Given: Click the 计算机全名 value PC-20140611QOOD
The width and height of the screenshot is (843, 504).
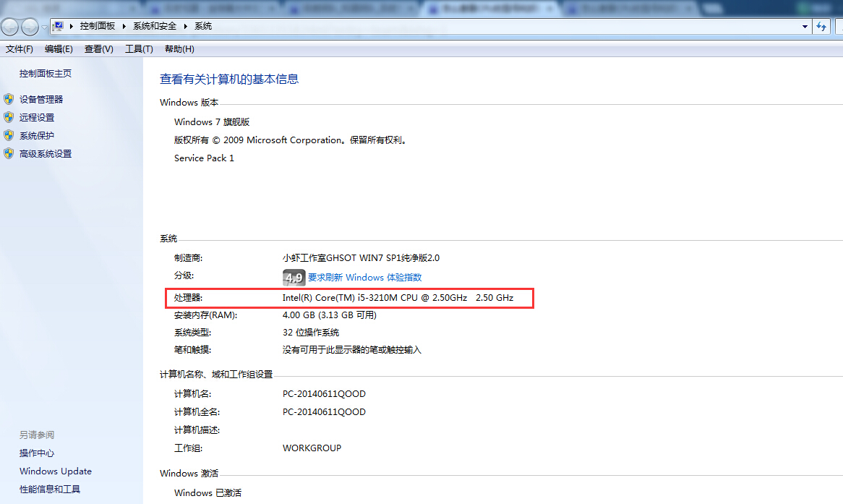Looking at the screenshot, I should click(324, 412).
